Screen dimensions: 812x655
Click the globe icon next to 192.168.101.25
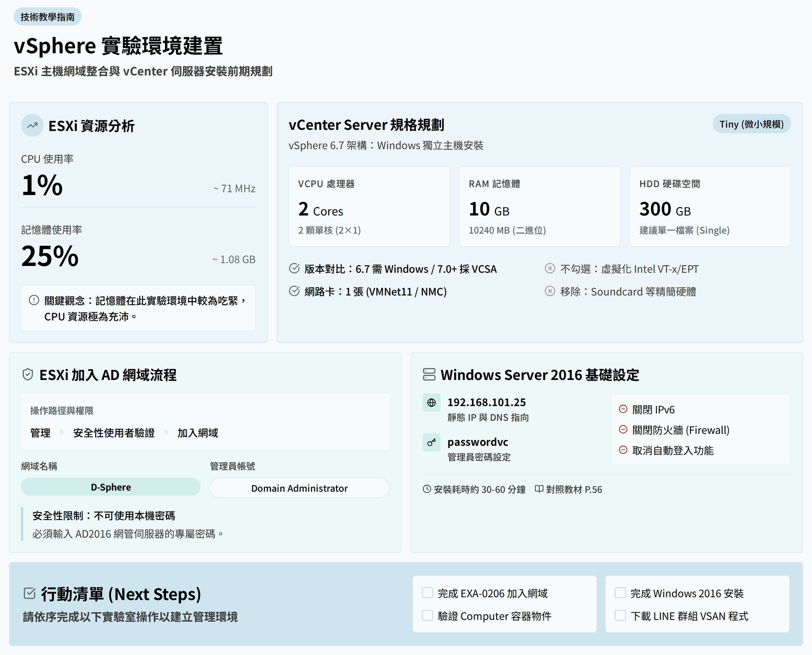click(432, 403)
